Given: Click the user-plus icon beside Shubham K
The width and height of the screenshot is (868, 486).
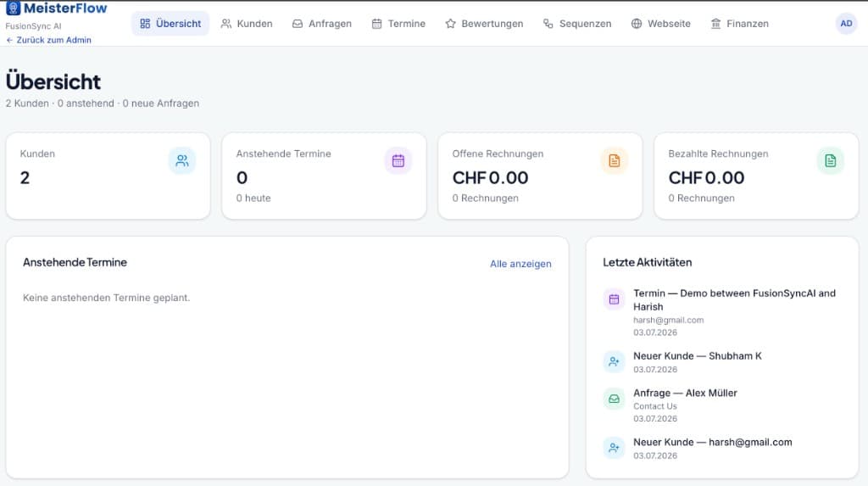Looking at the screenshot, I should tap(614, 362).
